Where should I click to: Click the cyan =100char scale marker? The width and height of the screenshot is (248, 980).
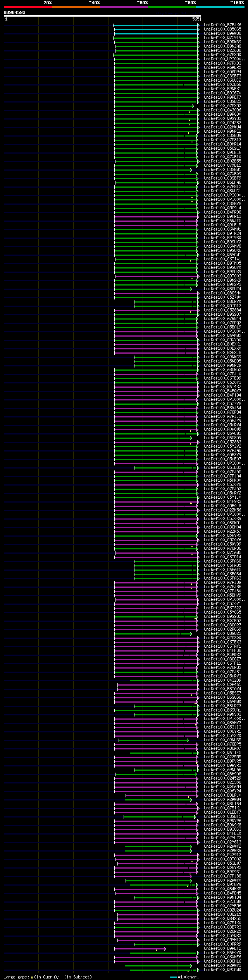click(173, 977)
